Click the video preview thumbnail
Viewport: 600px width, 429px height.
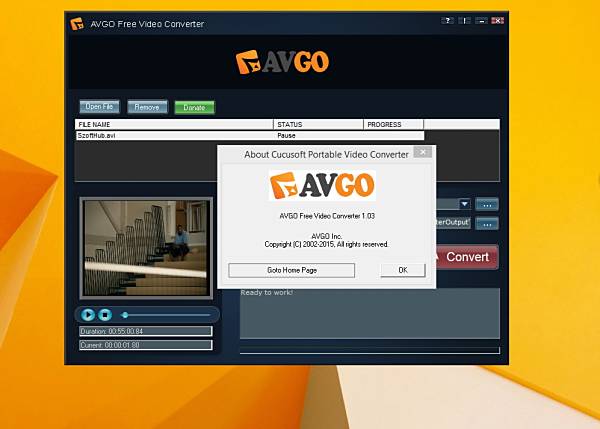pyautogui.click(x=146, y=248)
